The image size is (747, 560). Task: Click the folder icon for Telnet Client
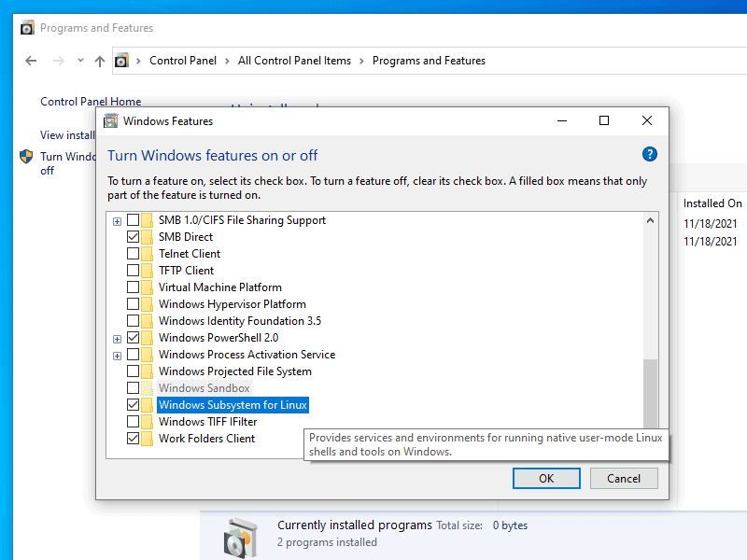pyautogui.click(x=148, y=254)
